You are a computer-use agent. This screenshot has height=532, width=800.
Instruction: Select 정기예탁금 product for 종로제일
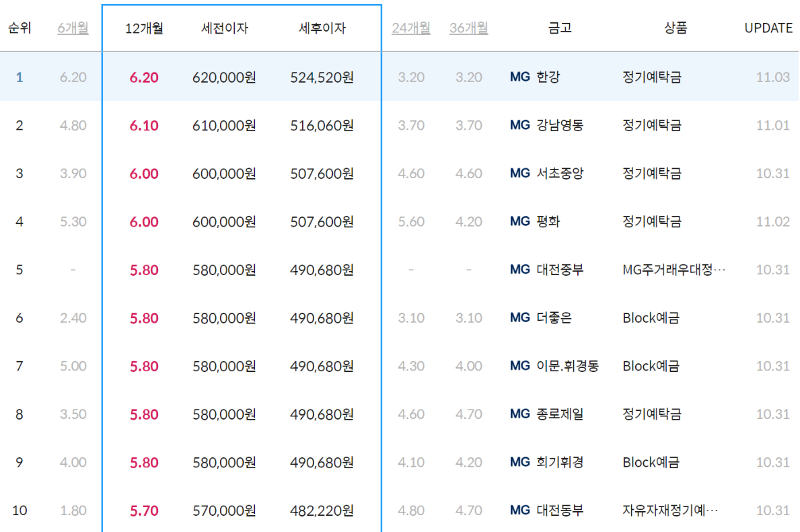[x=652, y=414]
